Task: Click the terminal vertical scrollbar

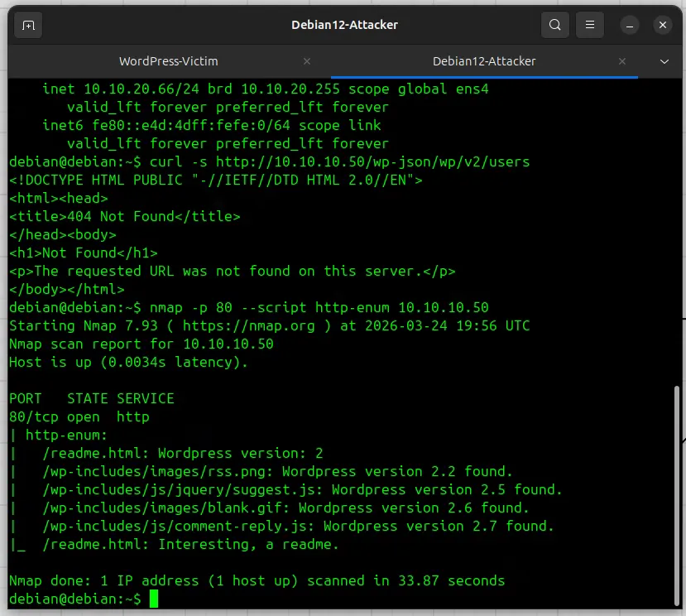Action: click(676, 495)
